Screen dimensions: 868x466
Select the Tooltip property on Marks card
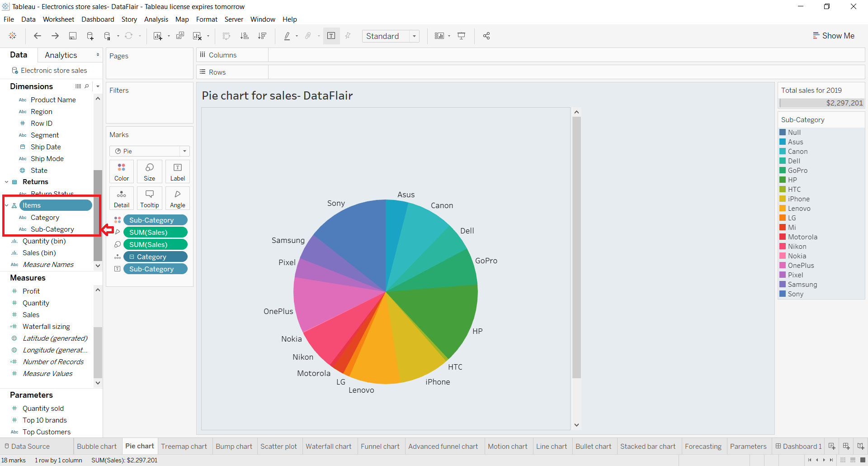149,198
